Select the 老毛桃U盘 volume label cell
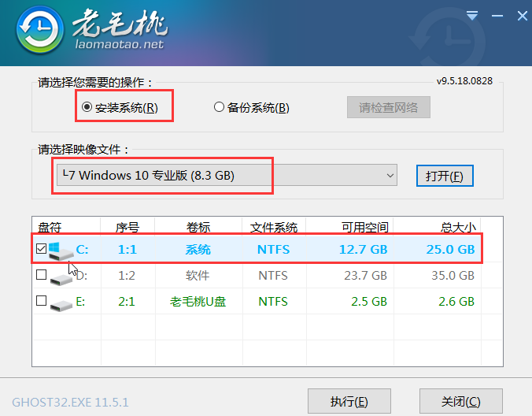This screenshot has width=532, height=416. click(198, 302)
